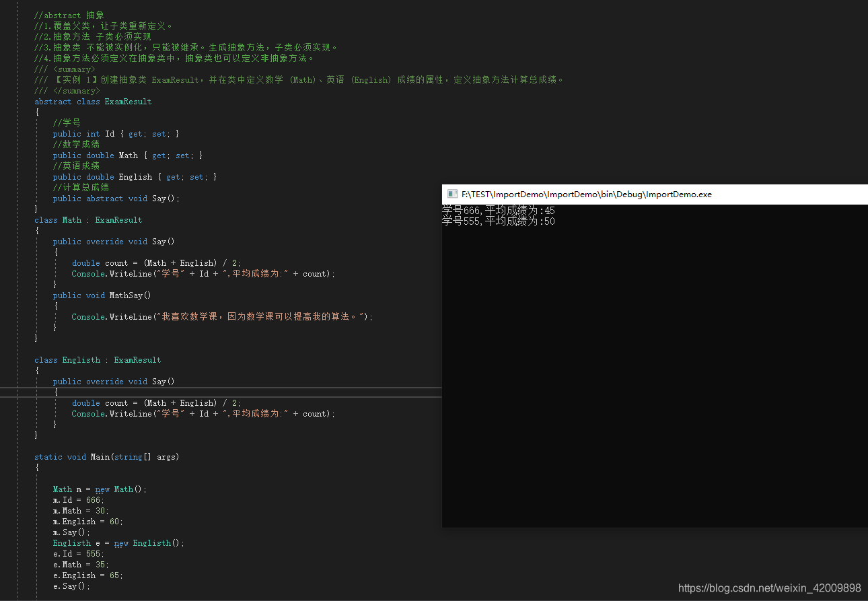Click override Say() inside class Math
This screenshot has width=868, height=601.
tap(114, 241)
